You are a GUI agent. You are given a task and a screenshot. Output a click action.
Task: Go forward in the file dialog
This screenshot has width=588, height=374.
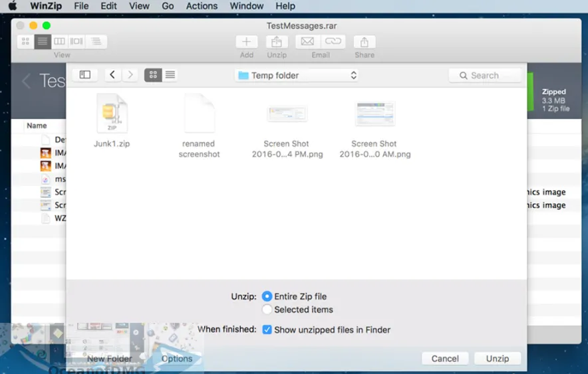point(130,75)
